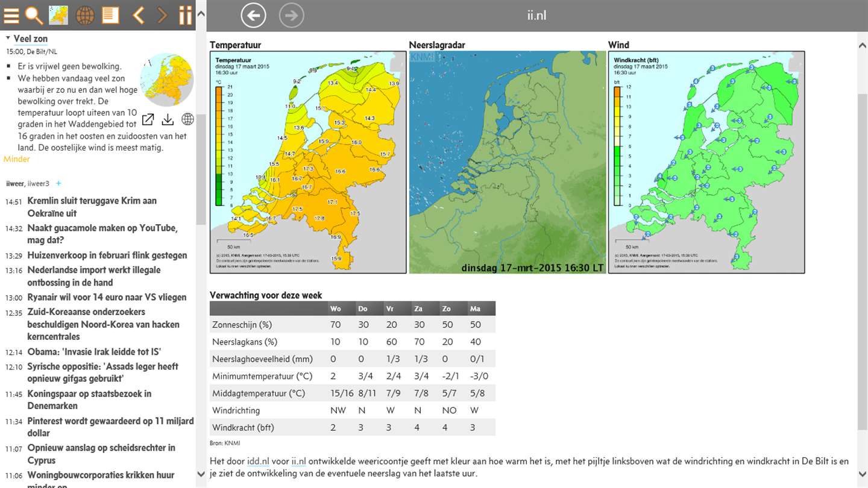The width and height of the screenshot is (868, 488).
Task: Click the circled back arrow button
Action: coord(253,15)
